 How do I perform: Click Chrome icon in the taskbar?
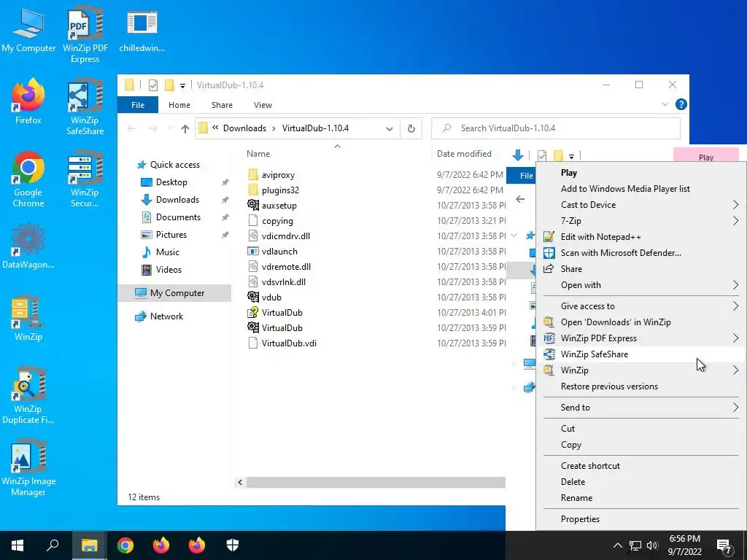pos(125,545)
